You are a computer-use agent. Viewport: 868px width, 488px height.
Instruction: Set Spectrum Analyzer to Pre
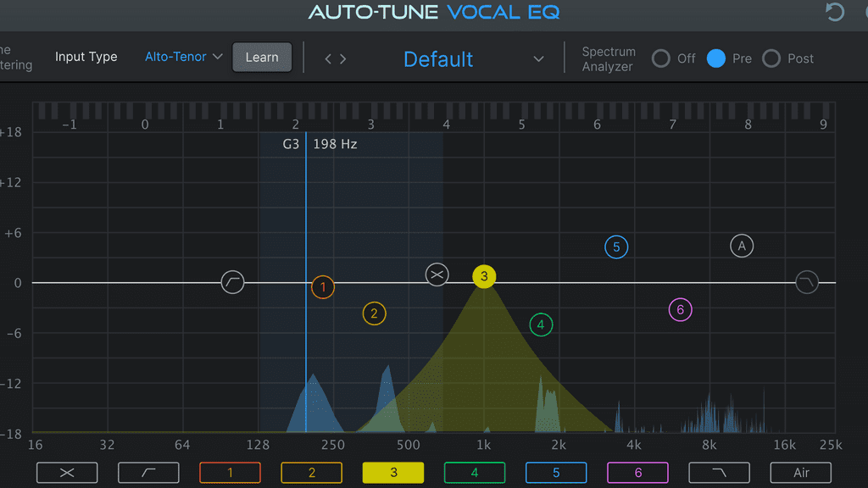pyautogui.click(x=715, y=58)
